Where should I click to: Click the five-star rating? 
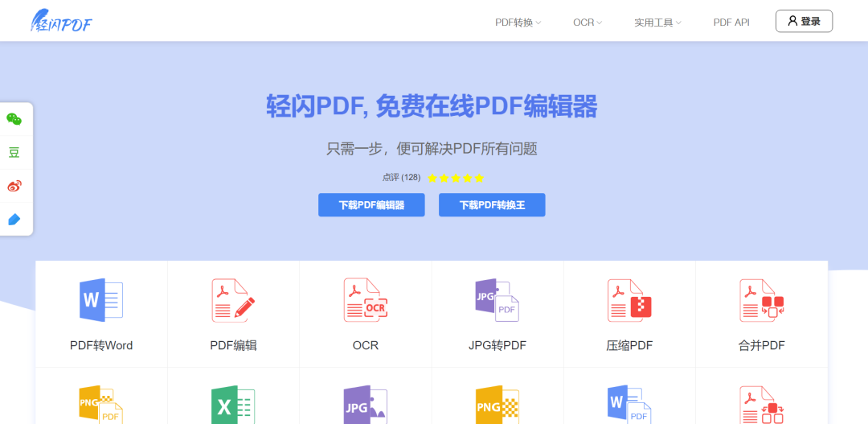pyautogui.click(x=456, y=178)
